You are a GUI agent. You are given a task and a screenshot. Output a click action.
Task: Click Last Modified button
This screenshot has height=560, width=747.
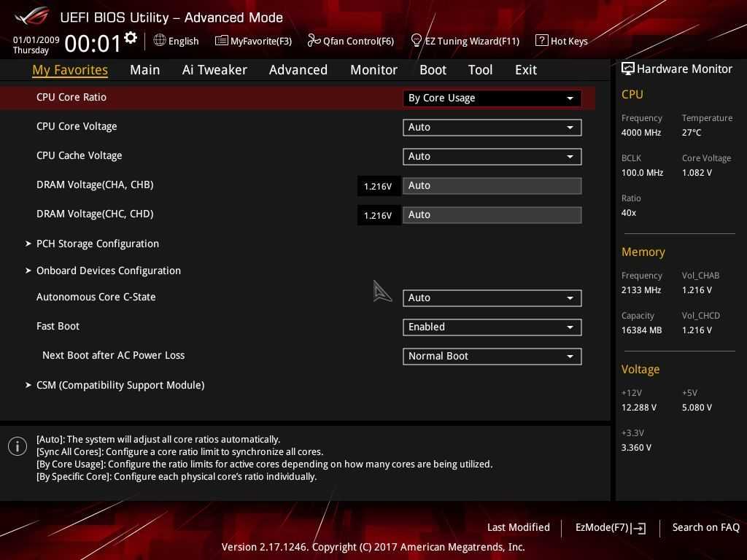point(518,527)
